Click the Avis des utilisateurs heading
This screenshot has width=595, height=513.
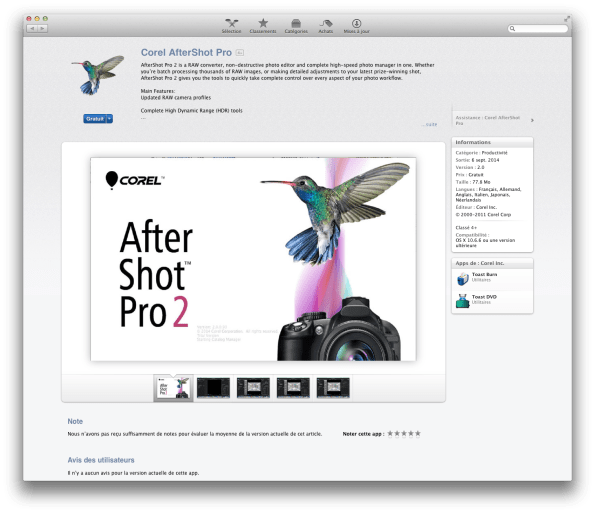[x=101, y=460]
